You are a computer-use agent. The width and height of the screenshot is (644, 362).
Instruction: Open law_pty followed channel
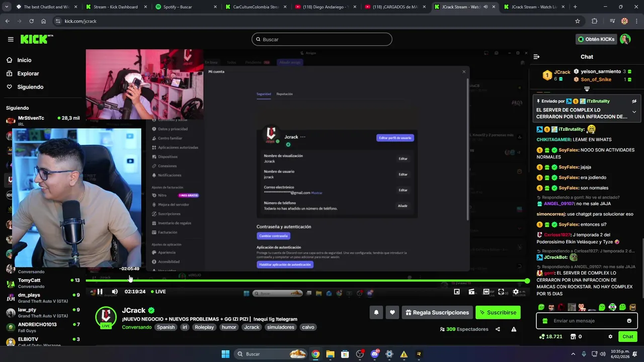43,313
